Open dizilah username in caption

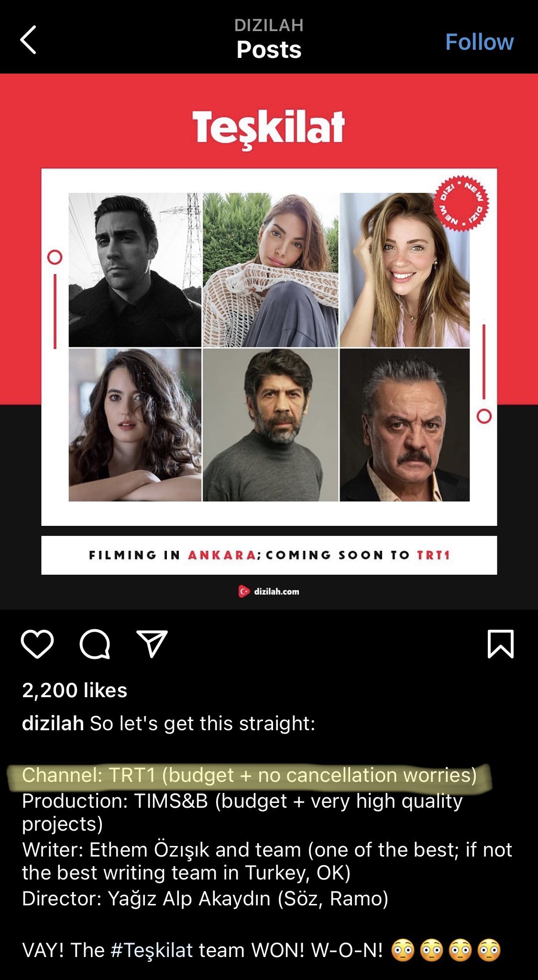53,723
